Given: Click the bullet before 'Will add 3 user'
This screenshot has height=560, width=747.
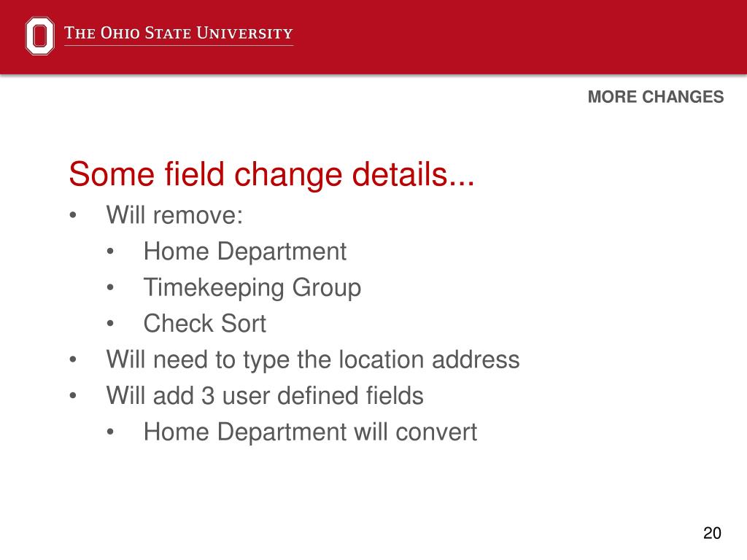Looking at the screenshot, I should [72, 396].
